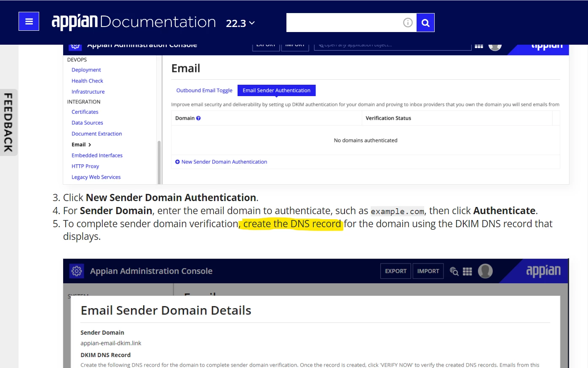Go to Data Sources
This screenshot has height=368, width=588.
87,123
